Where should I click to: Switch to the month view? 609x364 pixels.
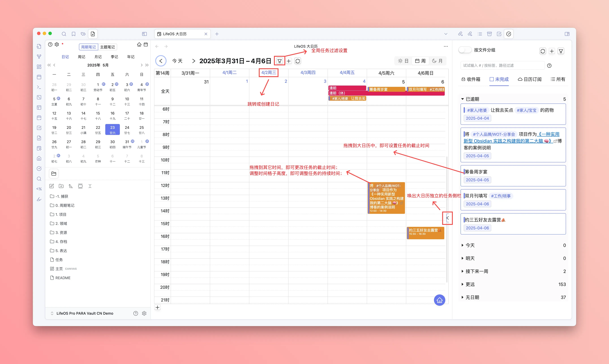[x=437, y=61]
